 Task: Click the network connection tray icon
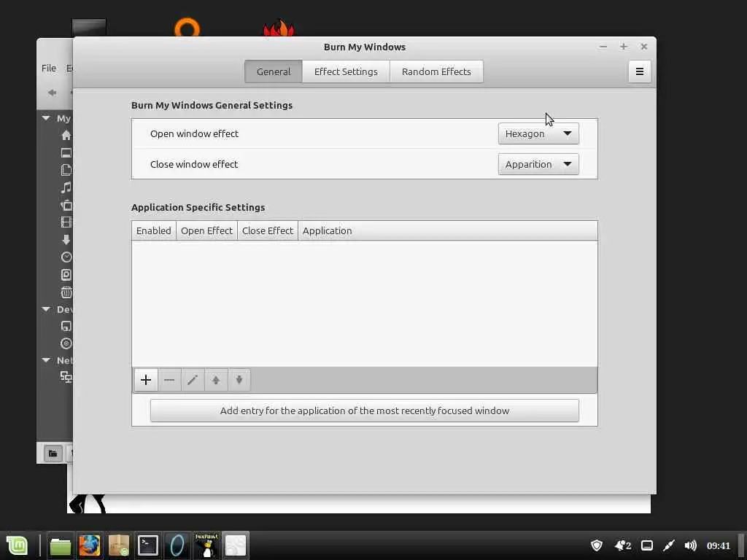[669, 545]
